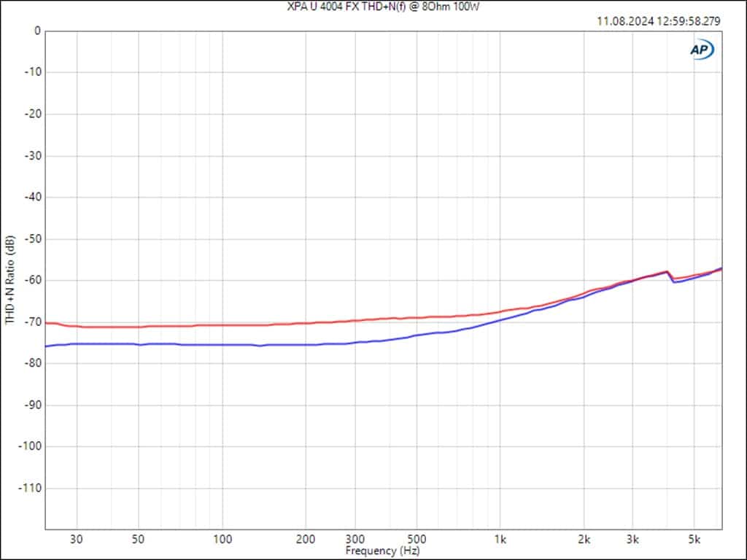Click the -10 Y-axis tick label
Viewport: 747px width, 560px height.
(33, 72)
